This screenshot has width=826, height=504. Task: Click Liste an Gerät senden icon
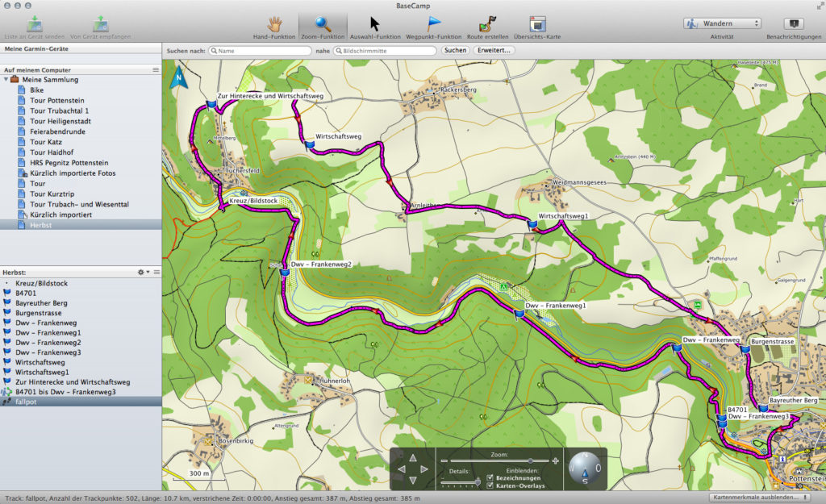[x=35, y=23]
